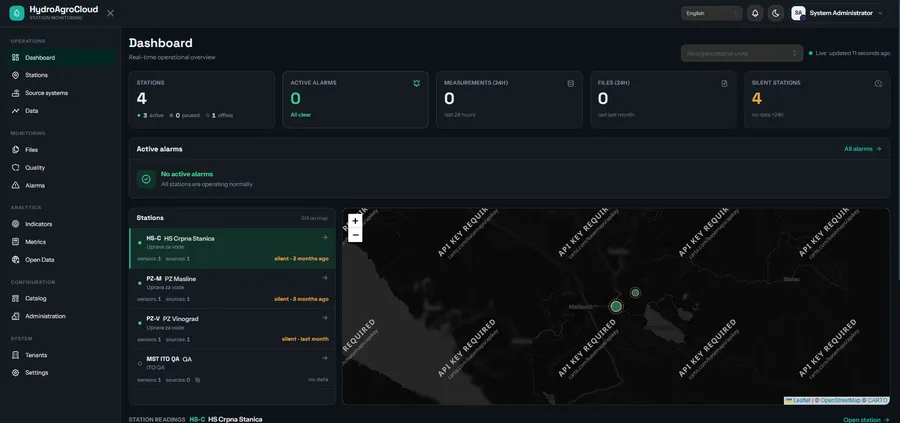The width and height of the screenshot is (900, 423).
Task: Open the Leaflet attribution link
Action: [x=801, y=400]
